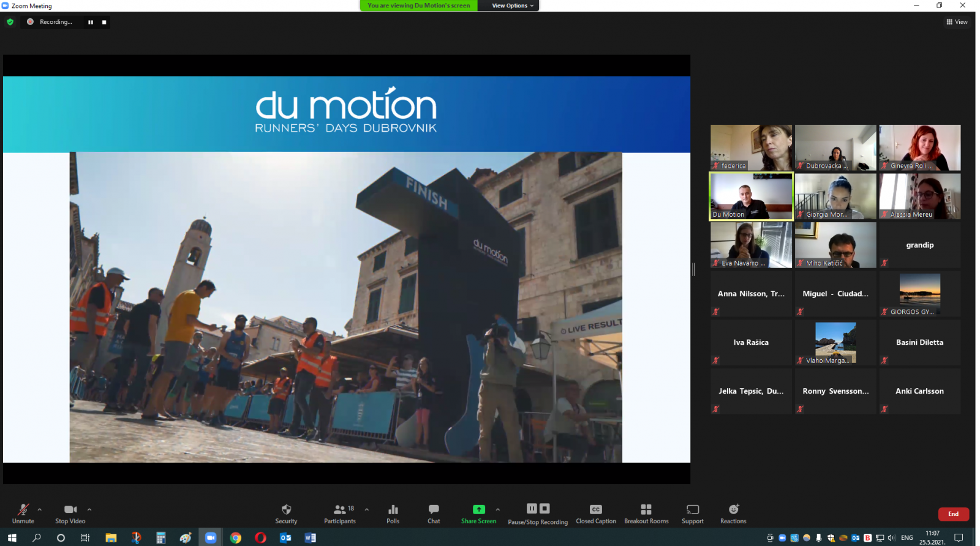Screen dimensions: 980x546
Task: Click the red Recording indicator
Action: pos(30,21)
